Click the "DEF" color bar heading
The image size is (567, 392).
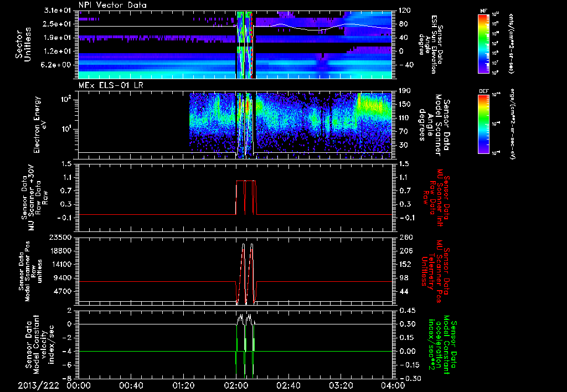pyautogui.click(x=484, y=91)
